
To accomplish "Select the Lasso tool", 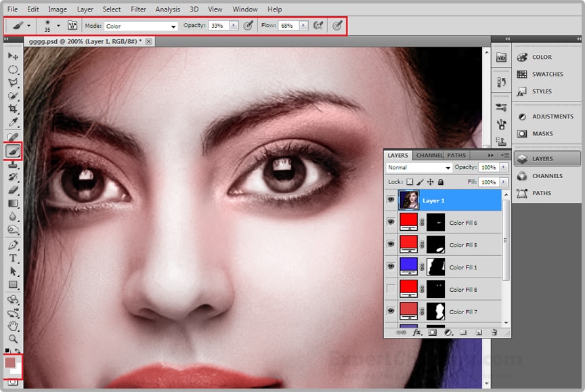I will [x=13, y=83].
